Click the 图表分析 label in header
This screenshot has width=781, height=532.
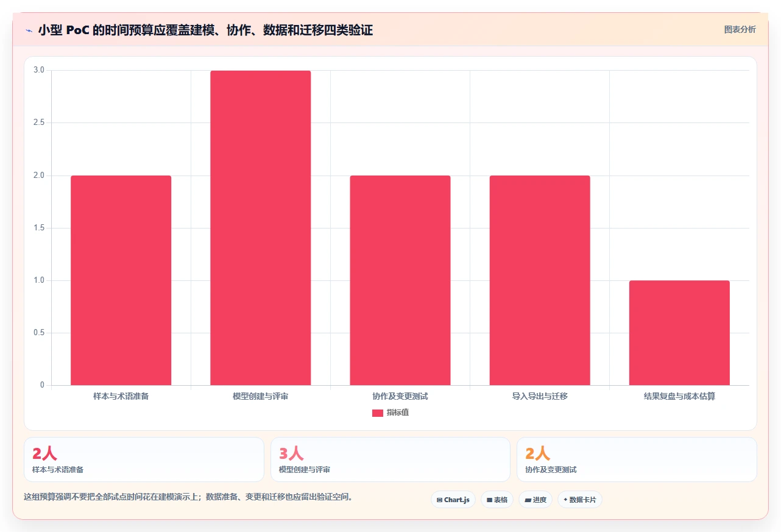pos(740,29)
